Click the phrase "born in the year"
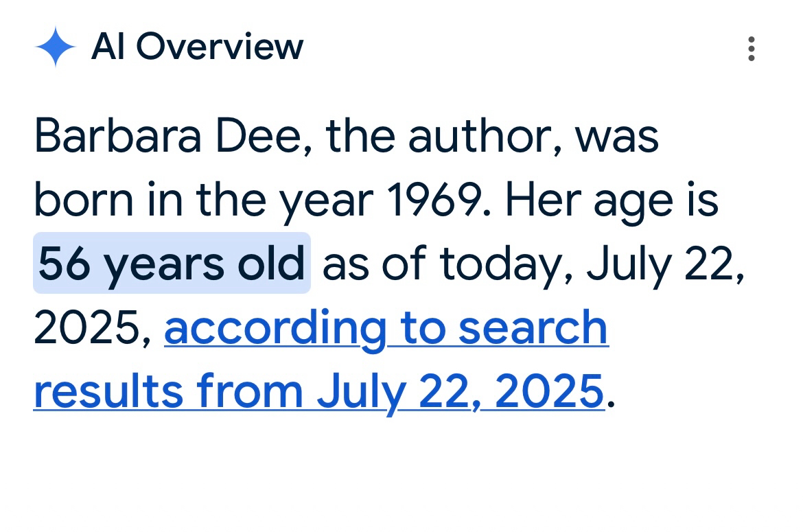This screenshot has width=803, height=532. point(205,200)
